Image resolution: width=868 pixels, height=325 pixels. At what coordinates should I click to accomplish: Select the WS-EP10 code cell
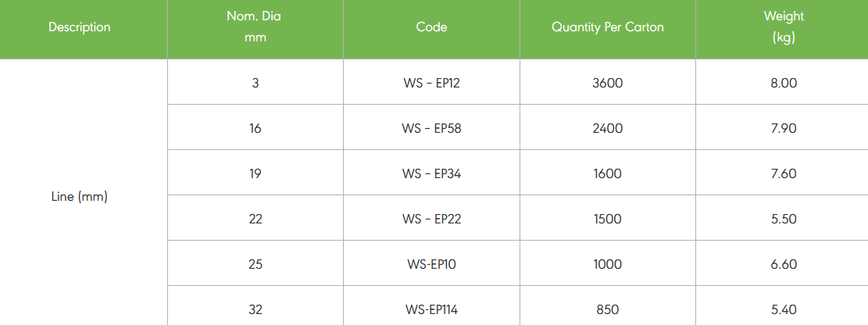click(x=431, y=264)
